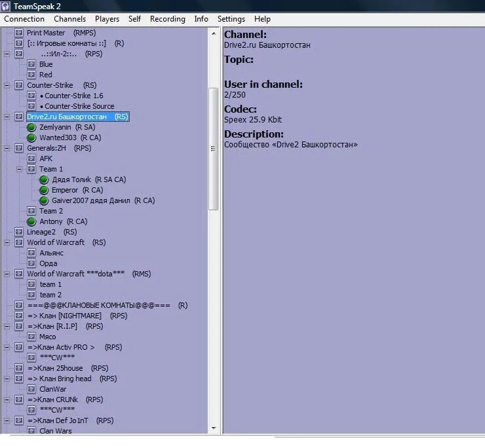Select the Клан 25house channel label
This screenshot has width=485, height=448.
[x=68, y=368]
